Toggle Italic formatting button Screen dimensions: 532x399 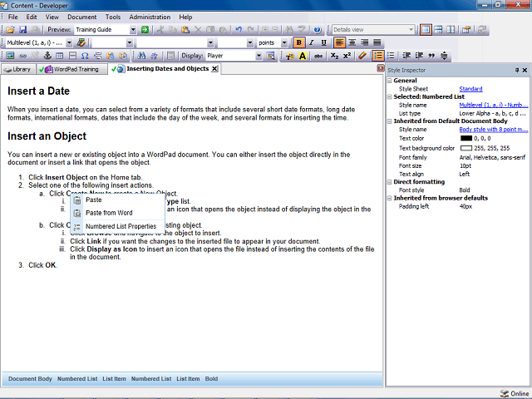click(311, 42)
